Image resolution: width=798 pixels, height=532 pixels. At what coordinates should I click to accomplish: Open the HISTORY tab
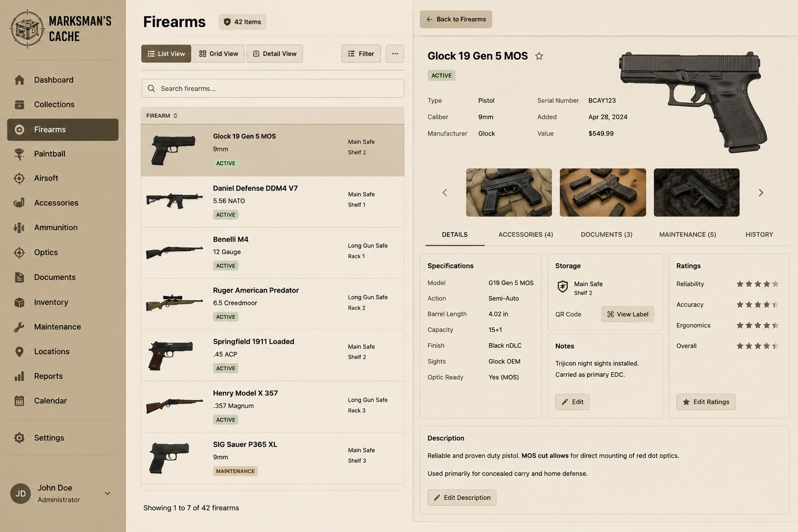click(x=759, y=235)
